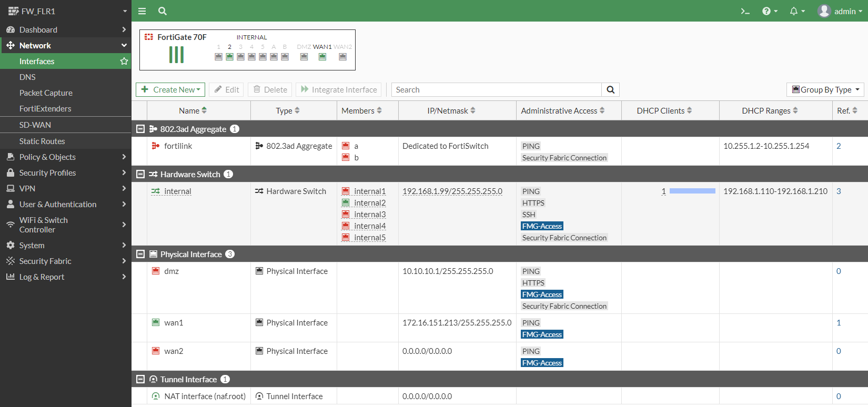Expand the VPN menu
868x407 pixels.
click(x=65, y=188)
